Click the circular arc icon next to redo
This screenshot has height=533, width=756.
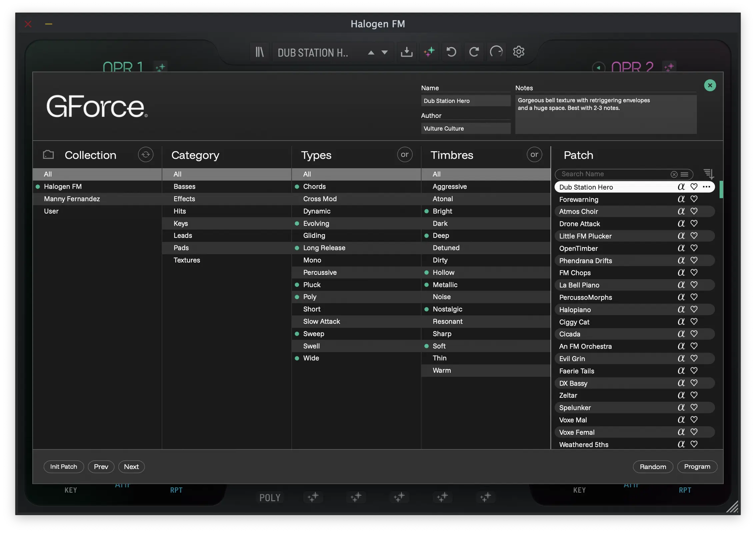click(x=496, y=52)
